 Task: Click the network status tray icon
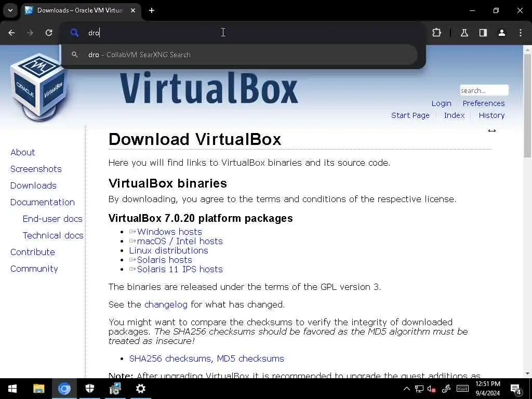click(x=419, y=389)
